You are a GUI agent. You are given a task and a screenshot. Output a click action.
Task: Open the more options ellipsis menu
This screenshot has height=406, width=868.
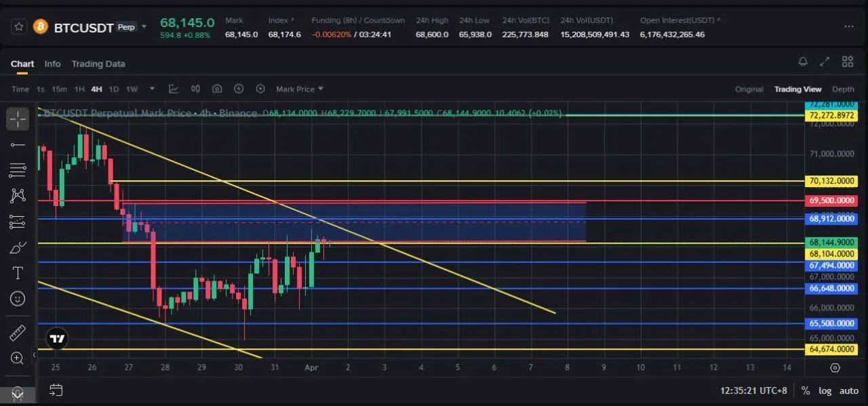[x=848, y=26]
